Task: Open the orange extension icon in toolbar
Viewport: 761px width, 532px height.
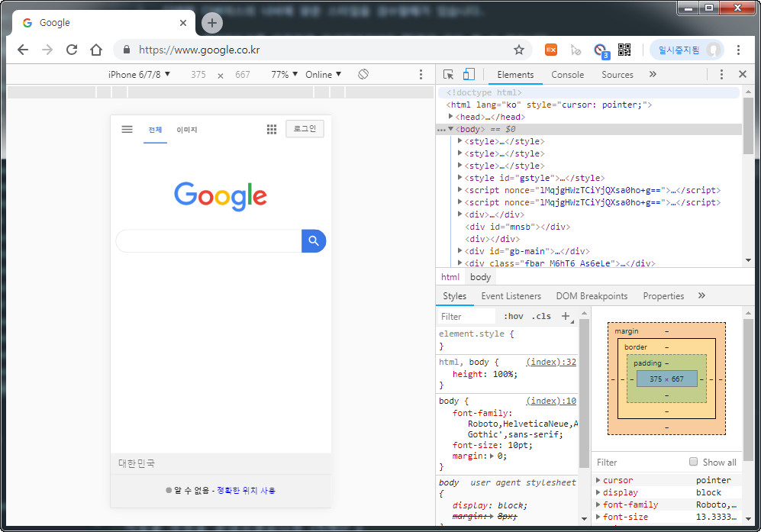Action: [551, 50]
